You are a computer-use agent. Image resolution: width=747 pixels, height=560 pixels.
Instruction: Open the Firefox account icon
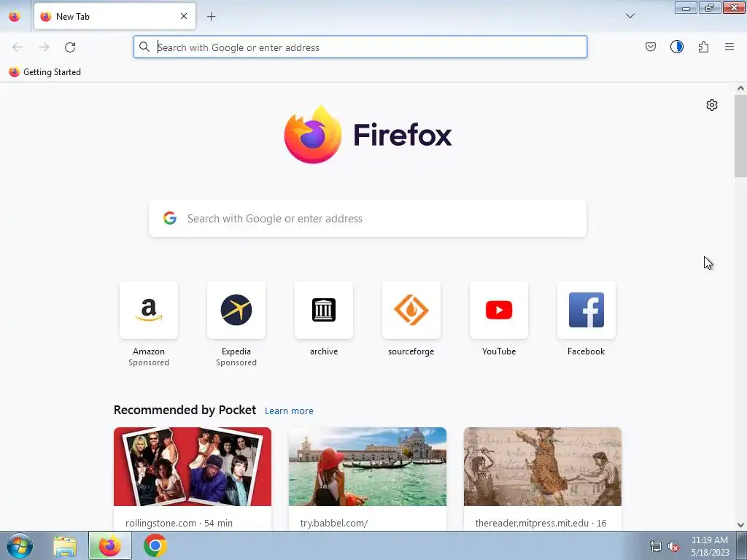676,47
